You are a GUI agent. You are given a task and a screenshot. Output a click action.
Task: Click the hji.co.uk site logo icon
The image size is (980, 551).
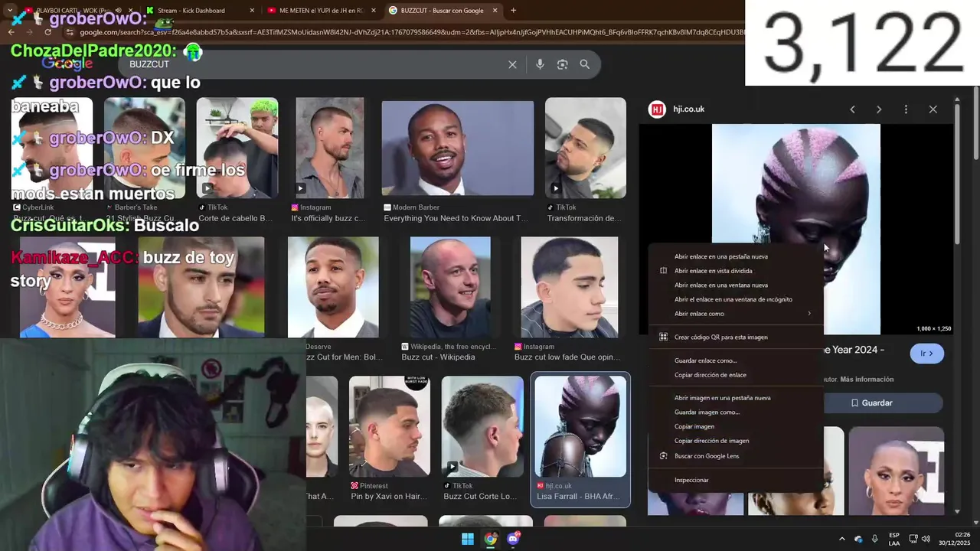[x=657, y=109]
